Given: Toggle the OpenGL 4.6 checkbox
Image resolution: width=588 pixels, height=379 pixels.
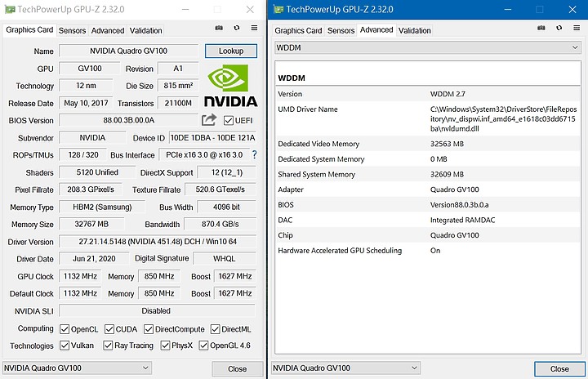Looking at the screenshot, I should (203, 346).
